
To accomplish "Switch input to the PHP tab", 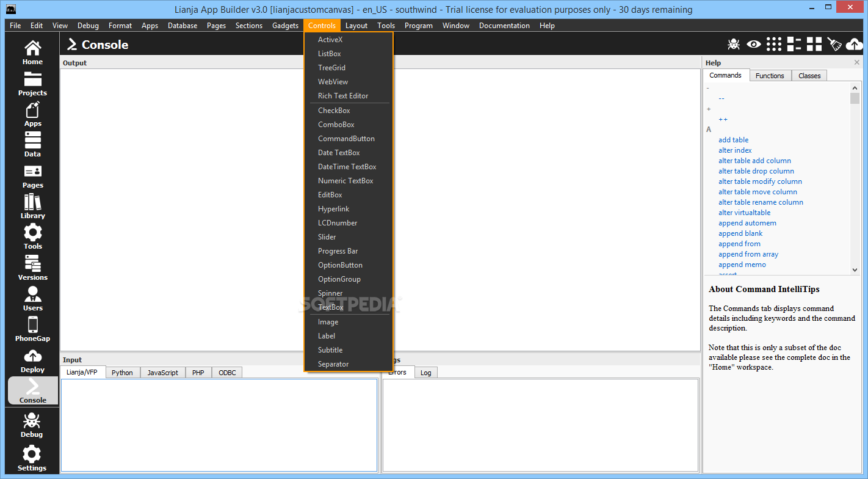I will (x=198, y=373).
